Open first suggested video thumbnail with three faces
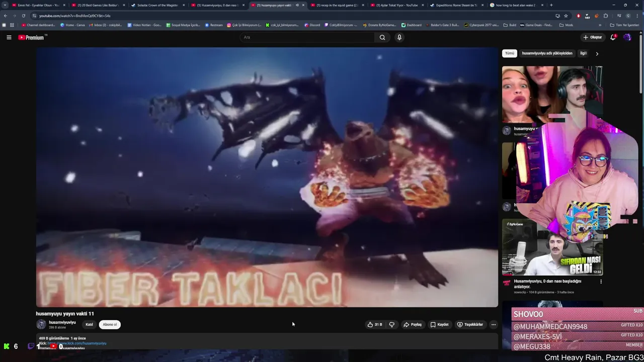Image resolution: width=644 pixels, height=362 pixels. pos(552,95)
